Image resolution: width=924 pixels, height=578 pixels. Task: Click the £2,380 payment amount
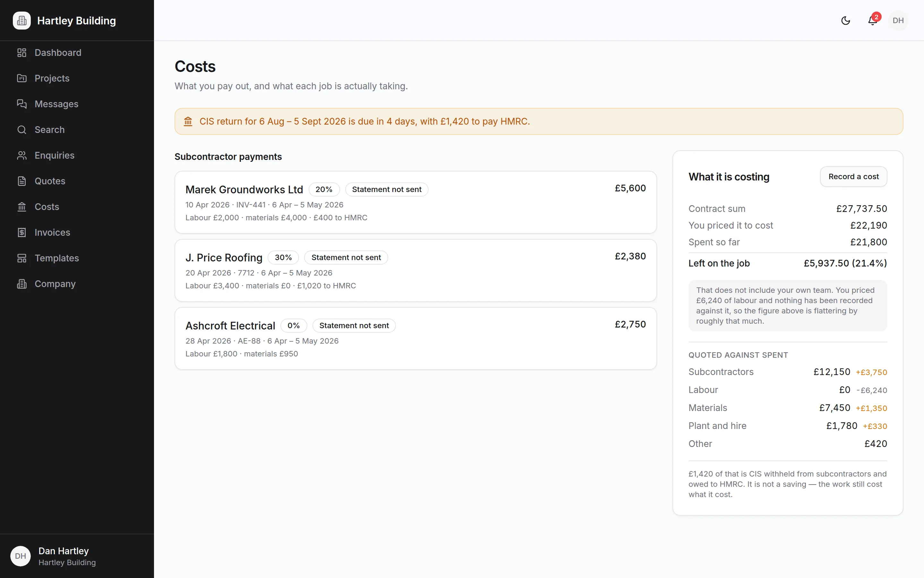630,256
